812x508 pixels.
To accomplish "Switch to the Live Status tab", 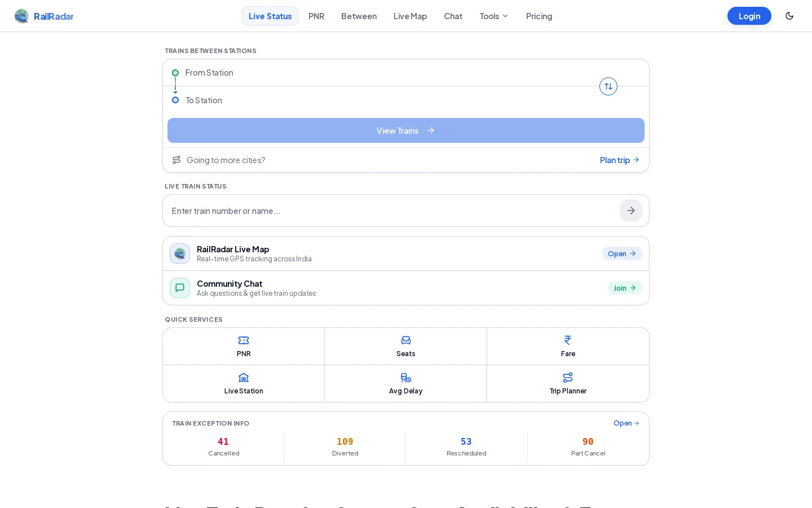I will coord(270,16).
